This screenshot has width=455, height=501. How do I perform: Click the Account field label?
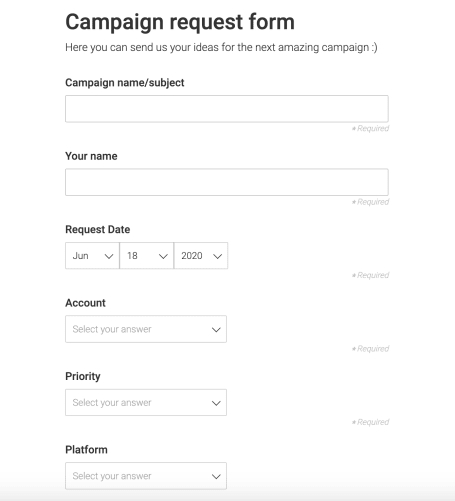click(x=85, y=303)
